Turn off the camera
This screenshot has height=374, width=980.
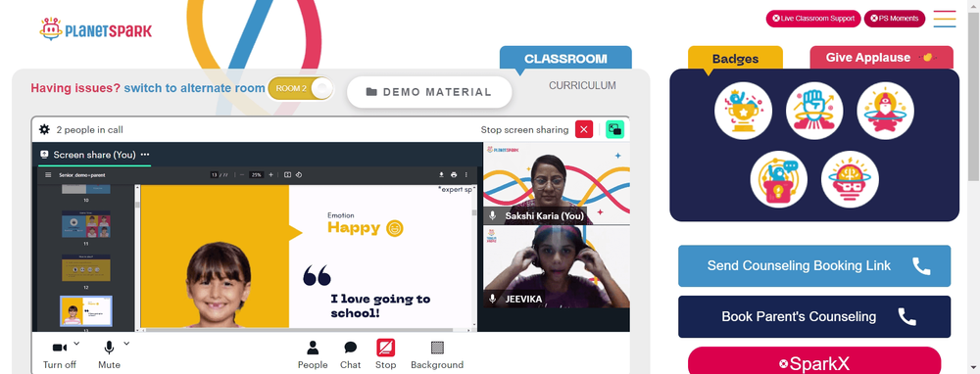click(60, 353)
